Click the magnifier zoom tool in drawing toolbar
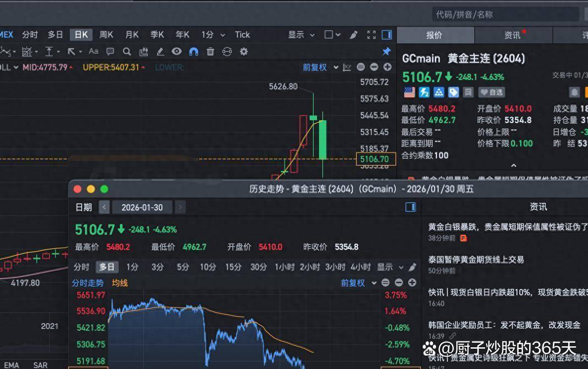The image size is (588, 369). [x=127, y=52]
